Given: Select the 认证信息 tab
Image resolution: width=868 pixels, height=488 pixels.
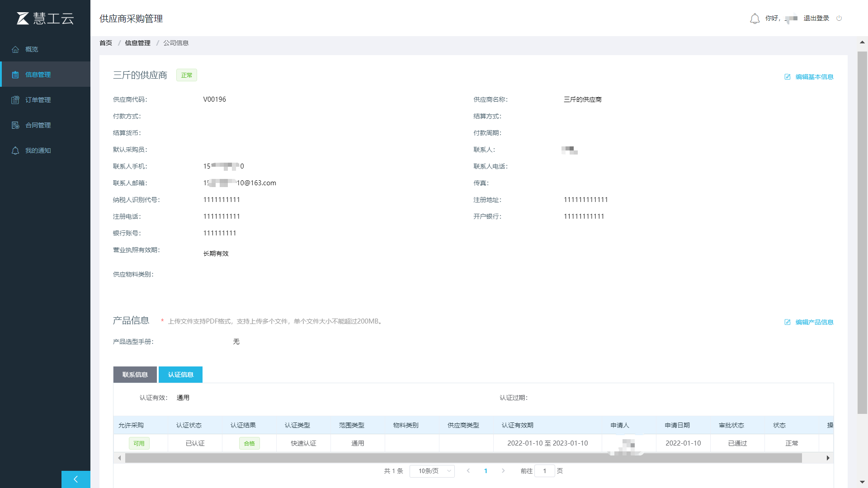Looking at the screenshot, I should point(180,375).
